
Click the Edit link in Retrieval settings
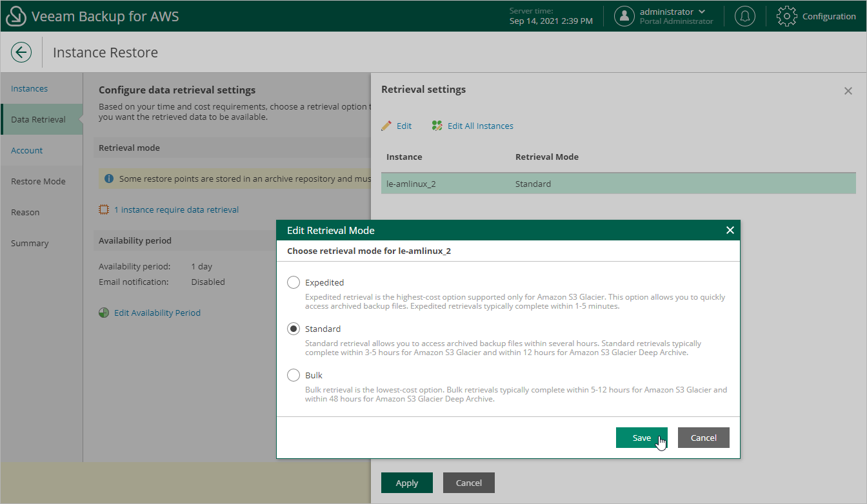[x=404, y=126]
